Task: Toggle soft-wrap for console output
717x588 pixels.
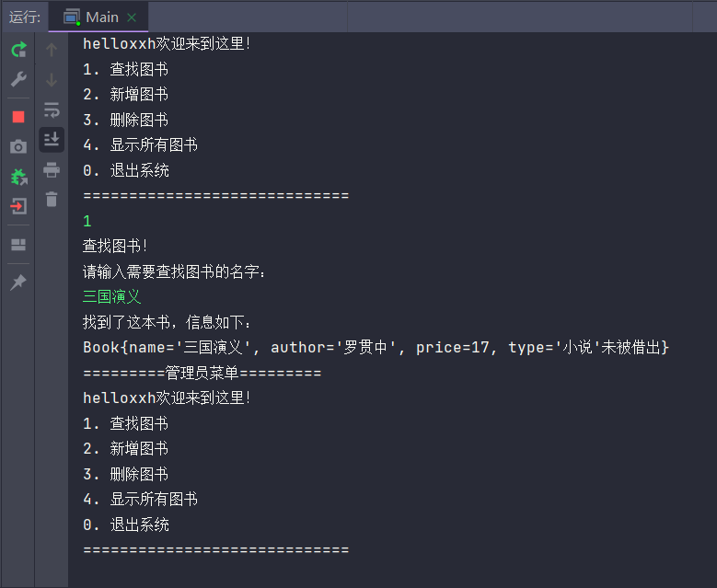Action: pyautogui.click(x=52, y=110)
